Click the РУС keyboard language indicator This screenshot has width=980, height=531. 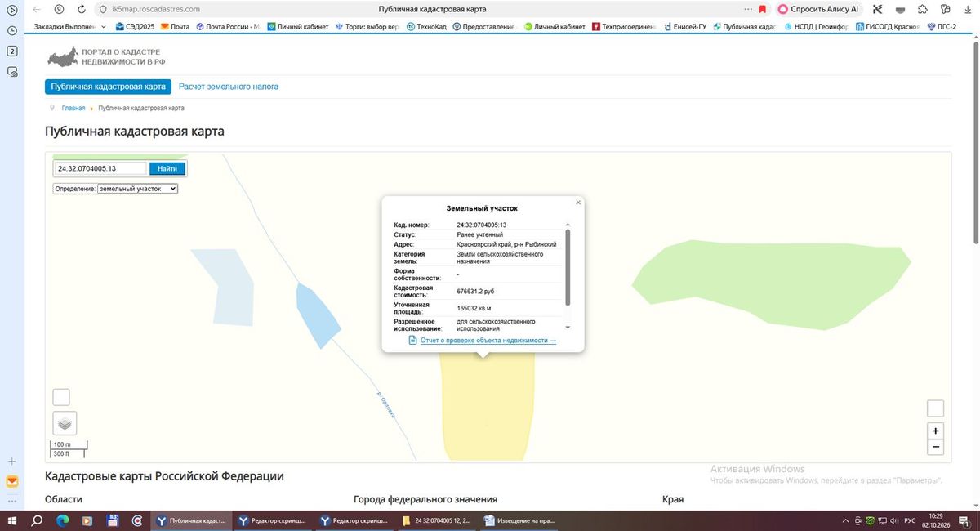(x=910, y=520)
